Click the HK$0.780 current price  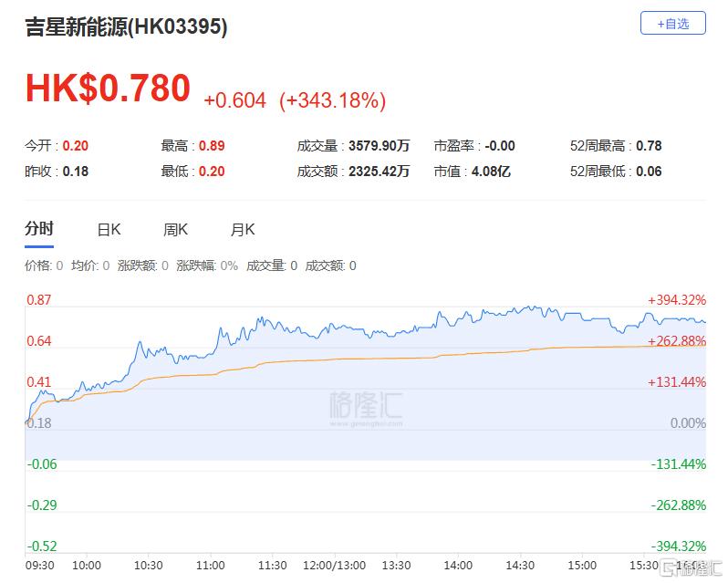pos(108,88)
